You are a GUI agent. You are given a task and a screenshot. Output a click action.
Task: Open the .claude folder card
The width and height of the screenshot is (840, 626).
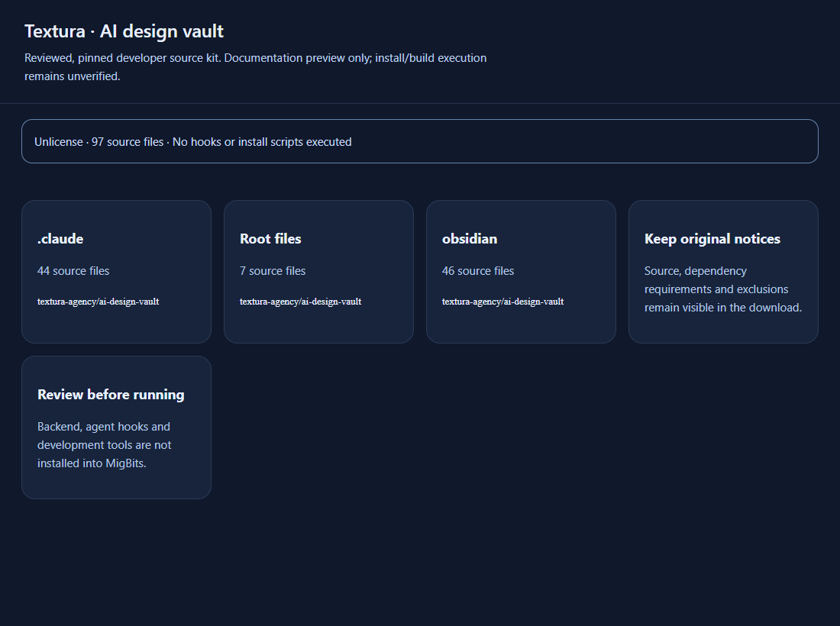coord(116,272)
